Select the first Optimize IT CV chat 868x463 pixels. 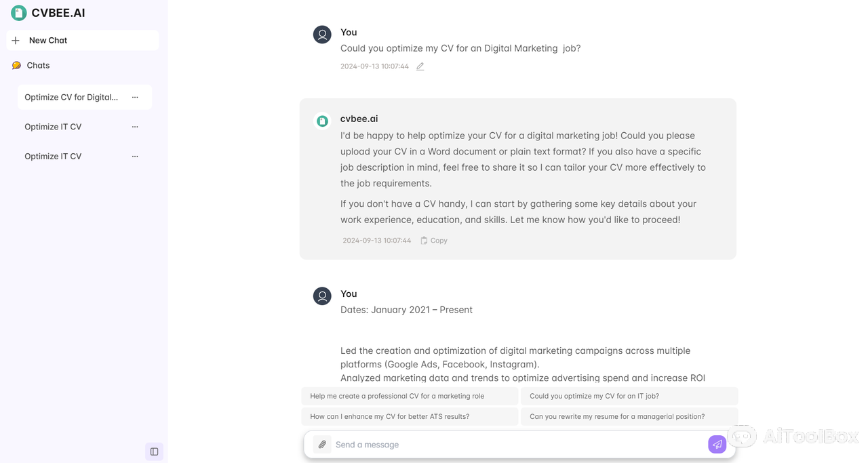pos(53,127)
